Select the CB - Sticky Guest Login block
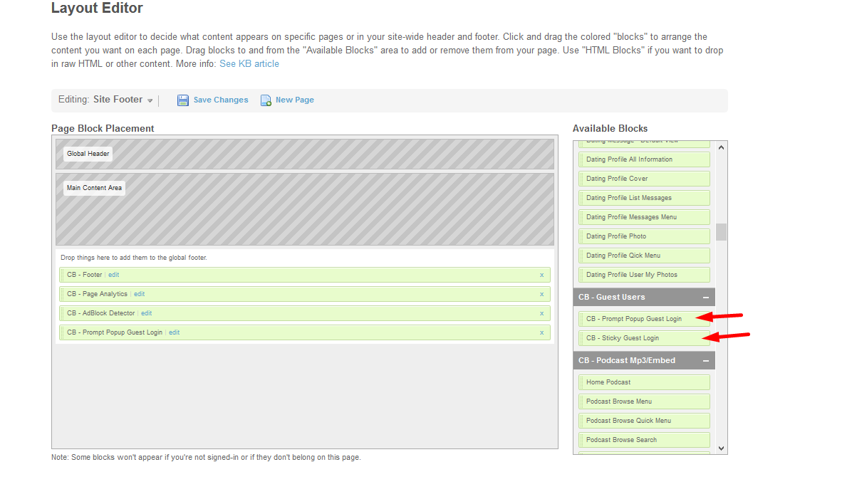 (623, 338)
